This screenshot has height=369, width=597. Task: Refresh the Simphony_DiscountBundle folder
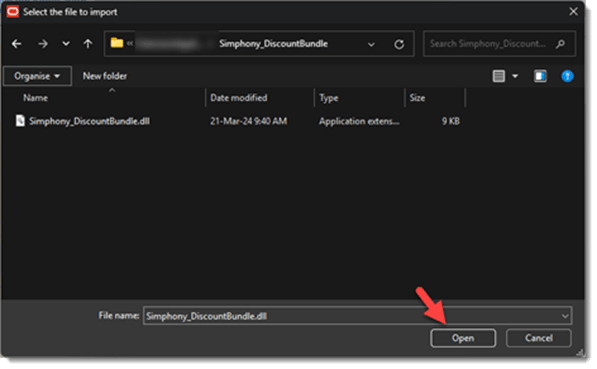[x=399, y=44]
